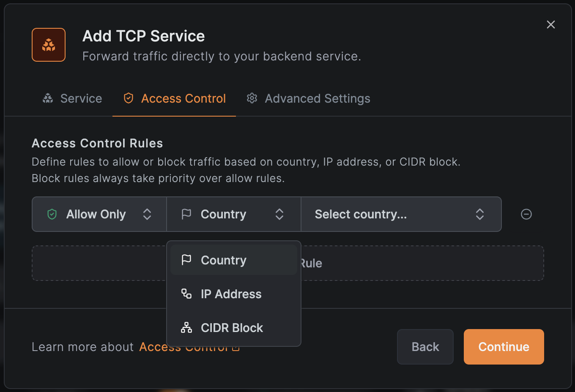
Task: Click the external link icon after Access Control
Action: coord(236,348)
